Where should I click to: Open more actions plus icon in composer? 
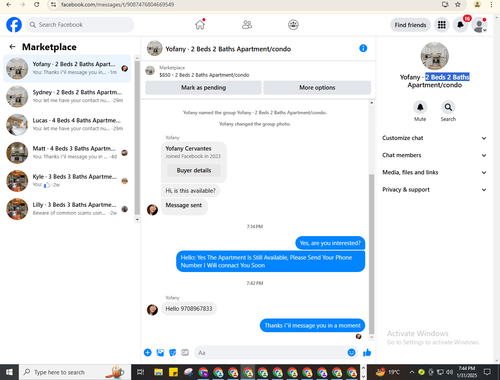(148, 352)
